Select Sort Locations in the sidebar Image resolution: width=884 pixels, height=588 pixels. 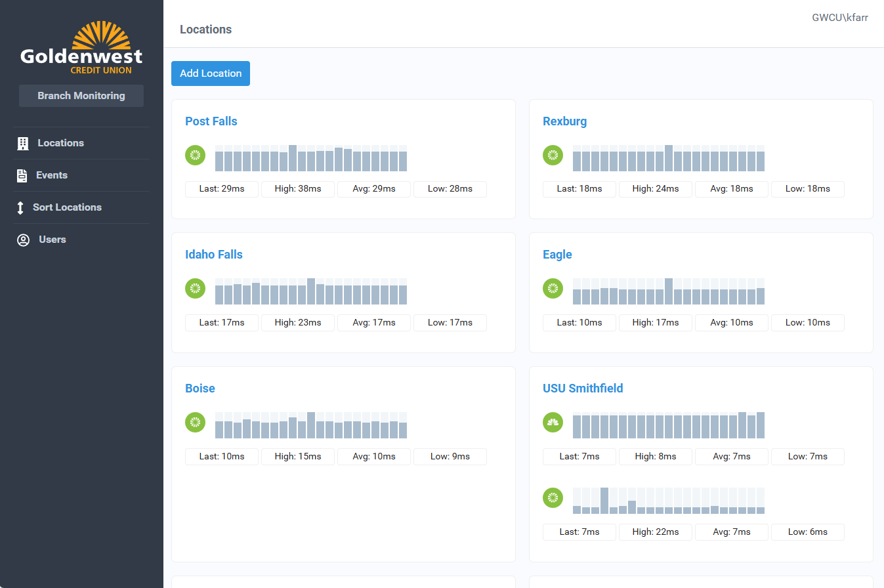67,207
